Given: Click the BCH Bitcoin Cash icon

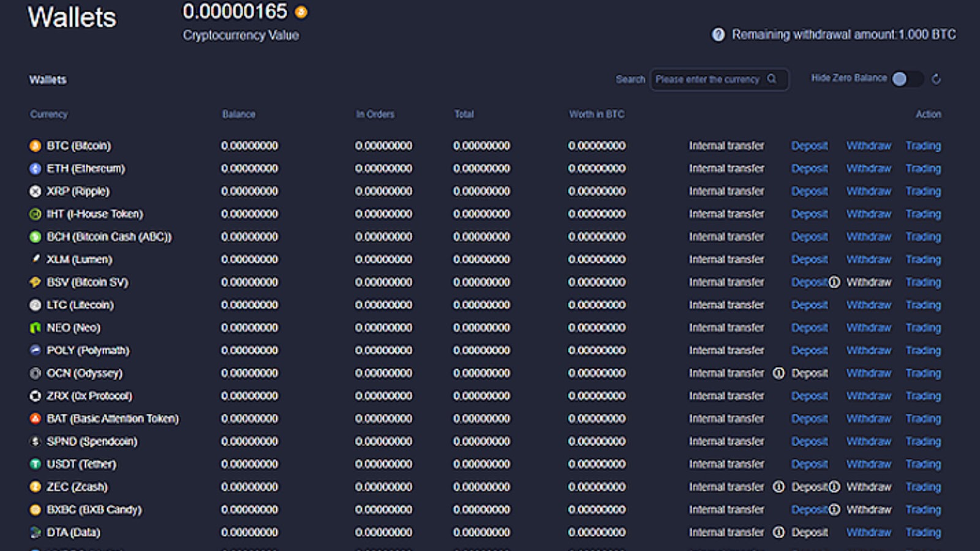Looking at the screenshot, I should (x=36, y=236).
